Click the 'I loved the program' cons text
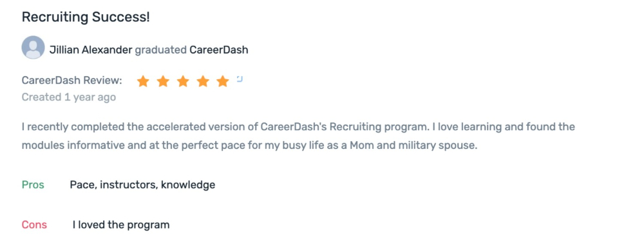This screenshot has width=644, height=239. point(121,225)
